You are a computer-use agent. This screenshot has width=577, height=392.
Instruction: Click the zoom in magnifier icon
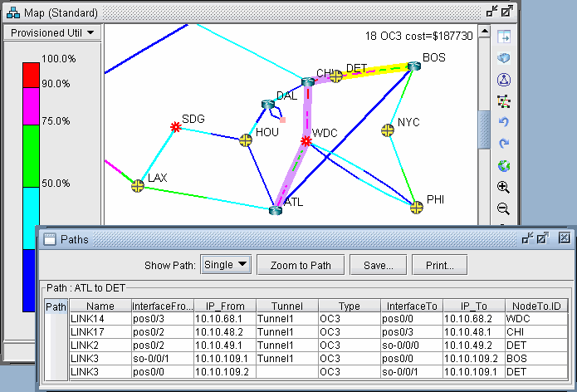503,187
